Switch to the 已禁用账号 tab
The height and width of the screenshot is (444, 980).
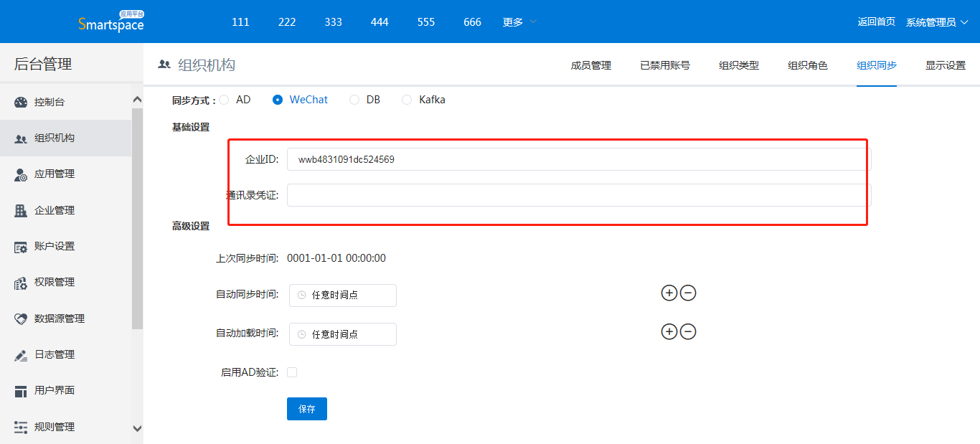tap(665, 65)
